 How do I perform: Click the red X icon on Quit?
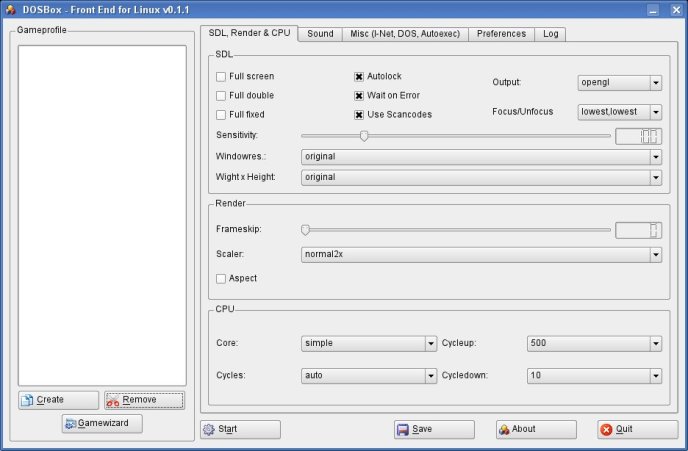(x=606, y=430)
